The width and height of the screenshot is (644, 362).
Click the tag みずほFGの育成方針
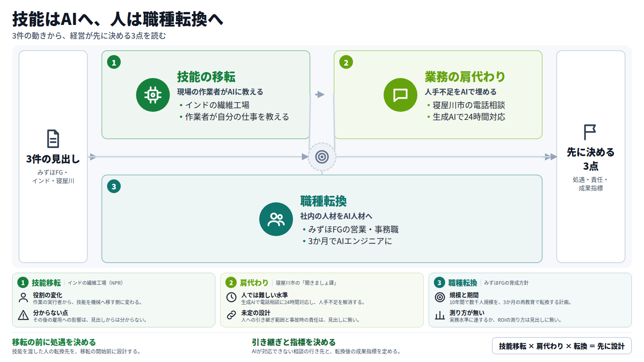point(506,283)
